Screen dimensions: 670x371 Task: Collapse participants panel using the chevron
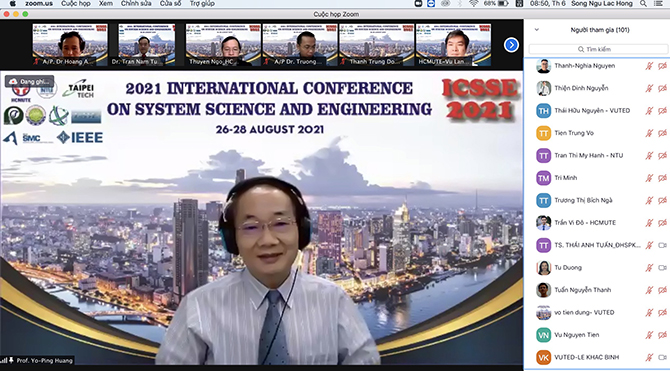pos(537,30)
